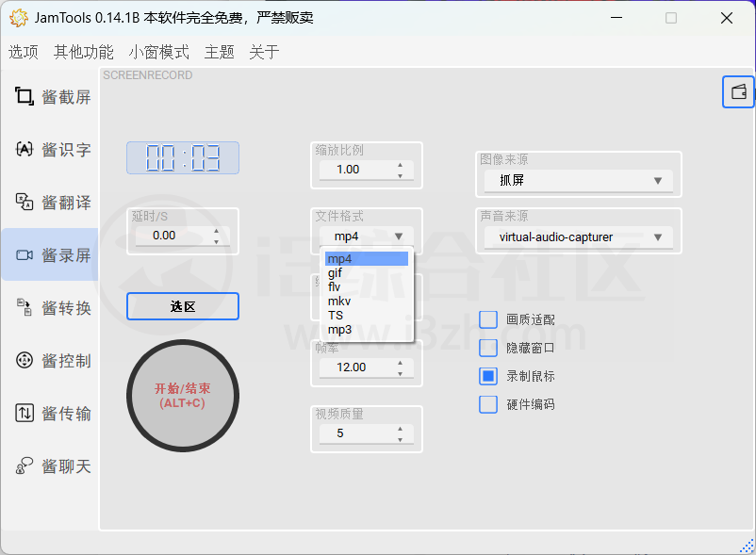The image size is (756, 555).
Task: Click the JamTools app logo icon
Action: 18,18
